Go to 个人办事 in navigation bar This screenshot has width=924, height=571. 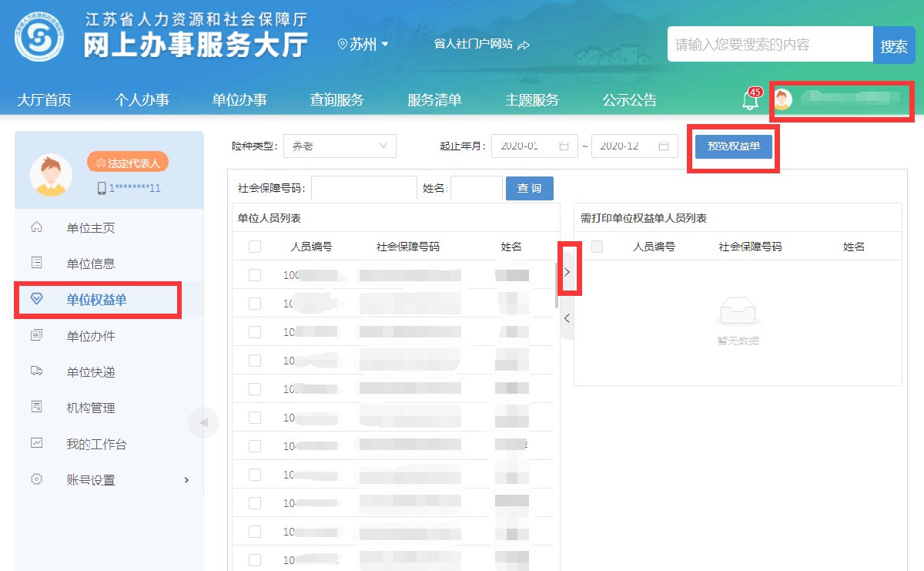(142, 100)
